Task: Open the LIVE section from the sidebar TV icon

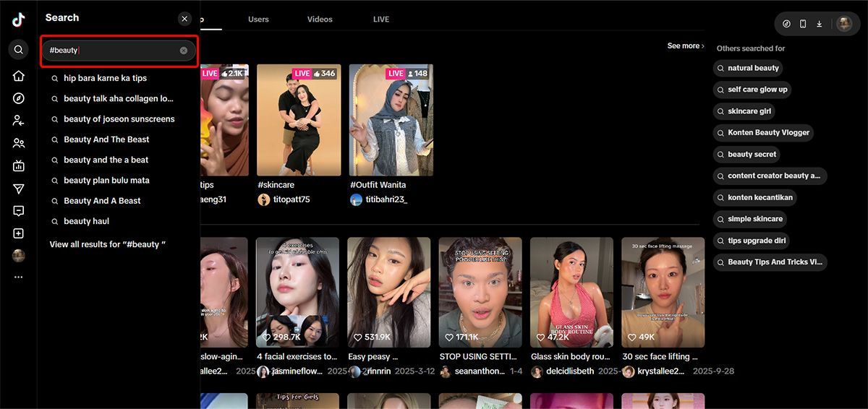Action: [x=19, y=165]
